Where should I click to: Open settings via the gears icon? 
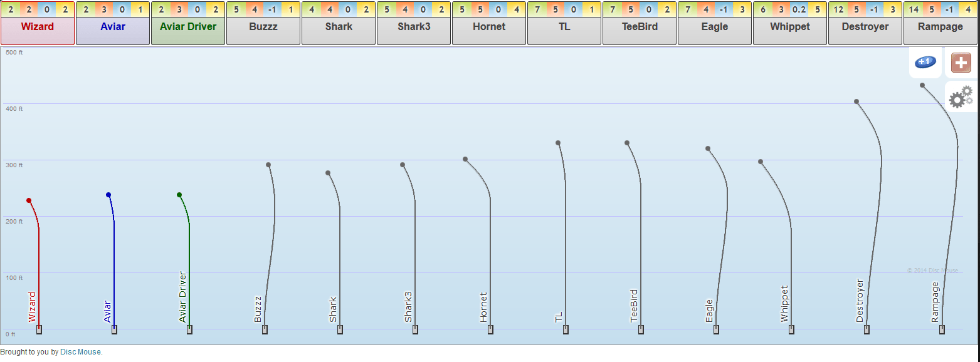[x=960, y=98]
